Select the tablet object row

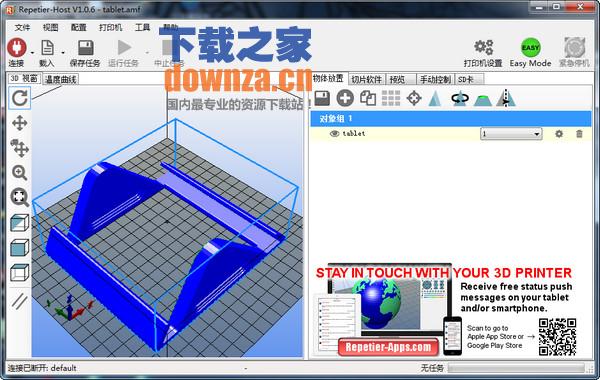[x=451, y=134]
